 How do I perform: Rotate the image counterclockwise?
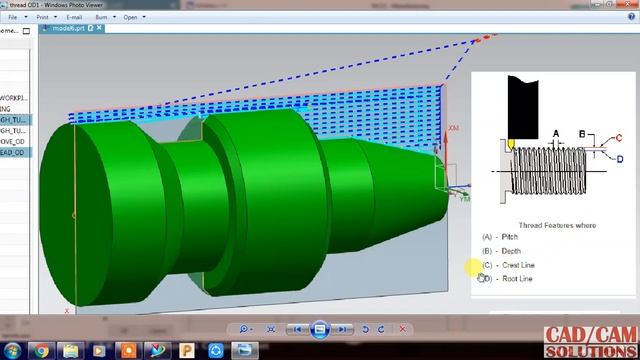pyautogui.click(x=365, y=329)
